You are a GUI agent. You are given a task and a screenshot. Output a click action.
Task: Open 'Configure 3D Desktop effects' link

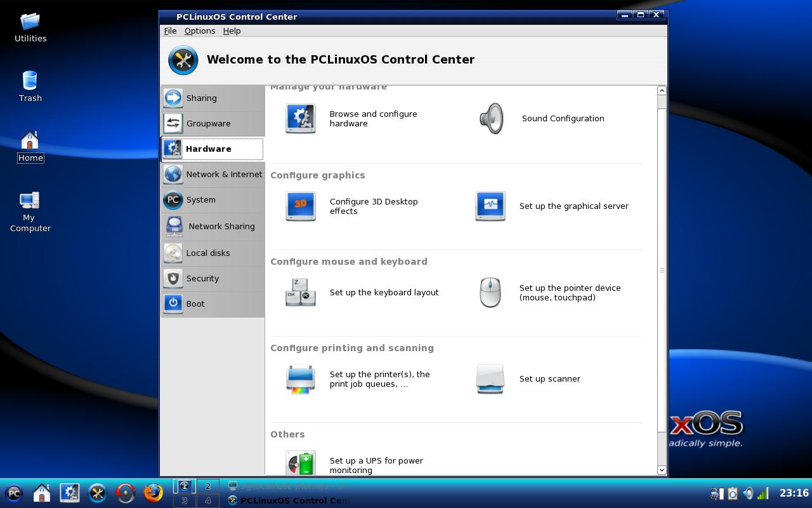pyautogui.click(x=374, y=206)
